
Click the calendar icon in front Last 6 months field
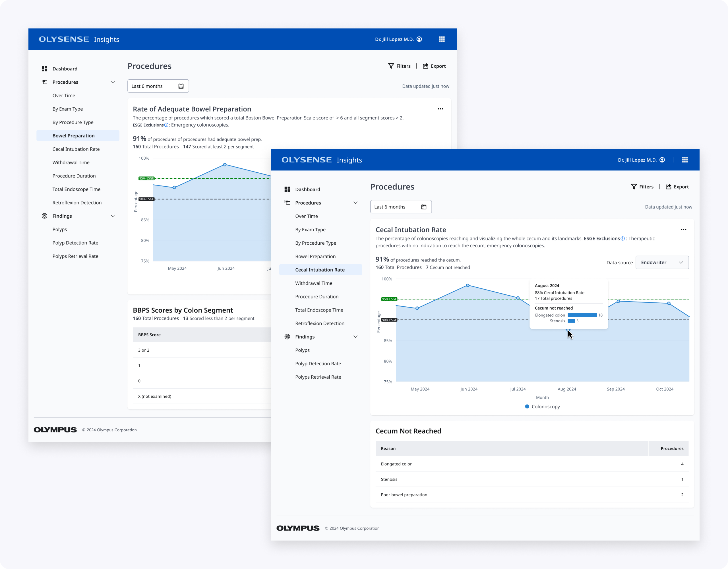424,207
